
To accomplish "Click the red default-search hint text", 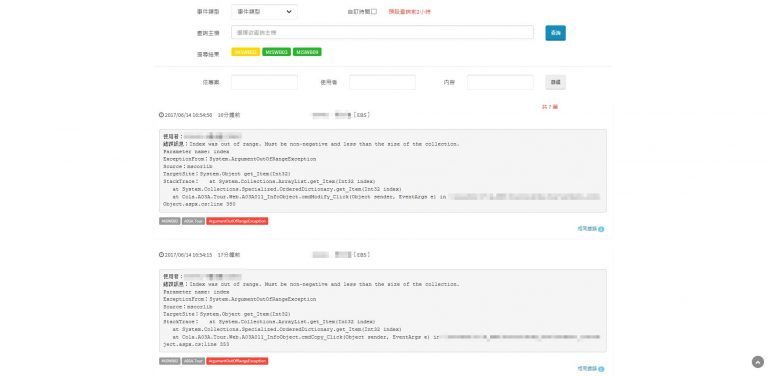I will coord(410,12).
